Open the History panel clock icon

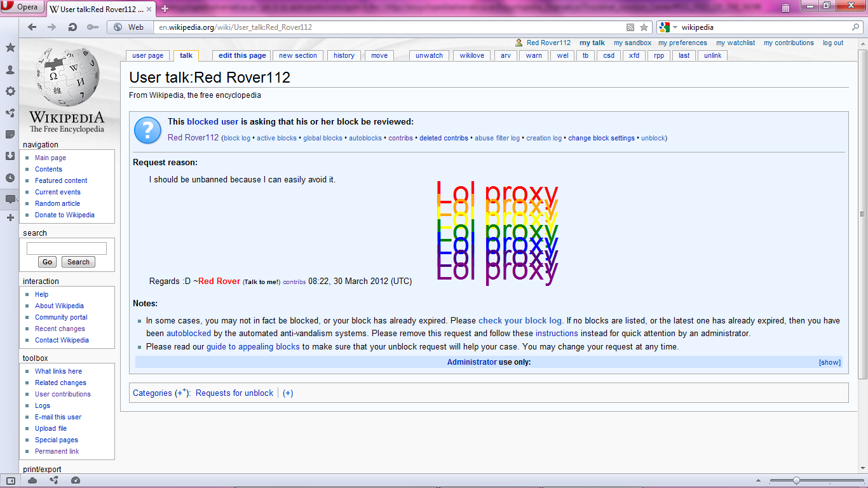tap(10, 177)
